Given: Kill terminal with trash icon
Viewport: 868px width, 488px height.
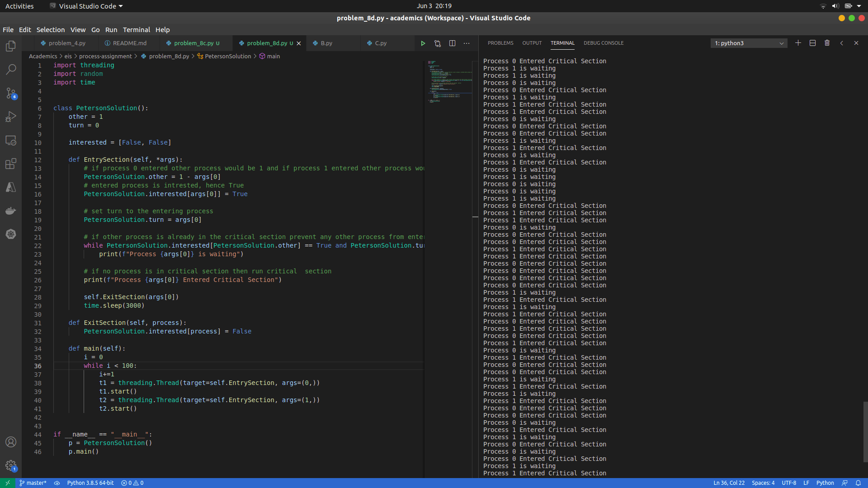Looking at the screenshot, I should [827, 43].
